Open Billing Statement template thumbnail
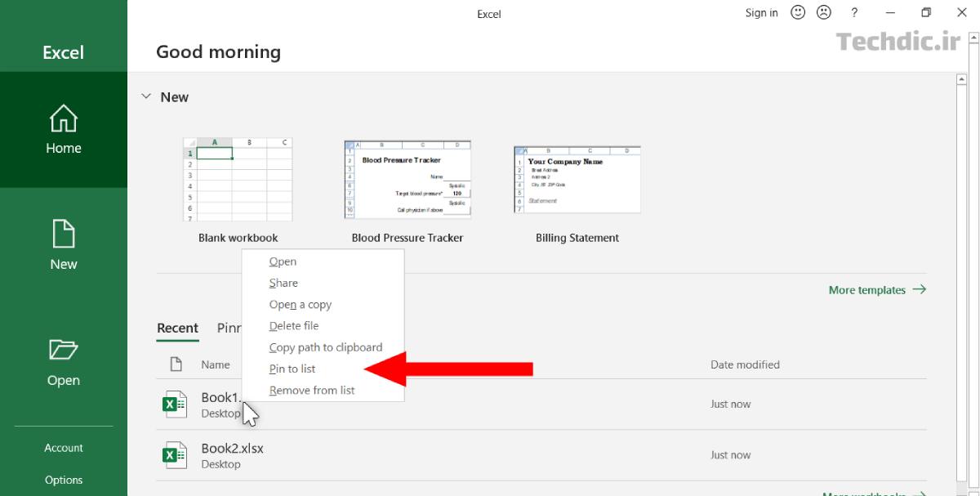Image resolution: width=980 pixels, height=496 pixels. pos(577,180)
